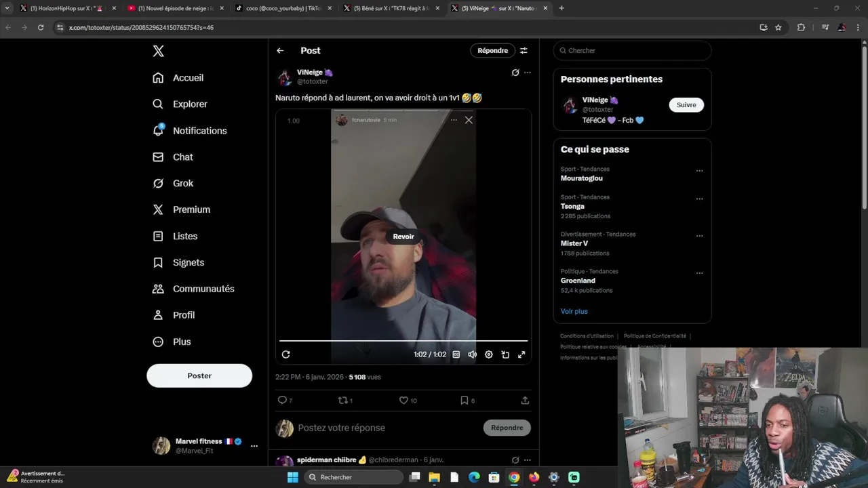Click the Grok icon on ViNeige post

515,73
